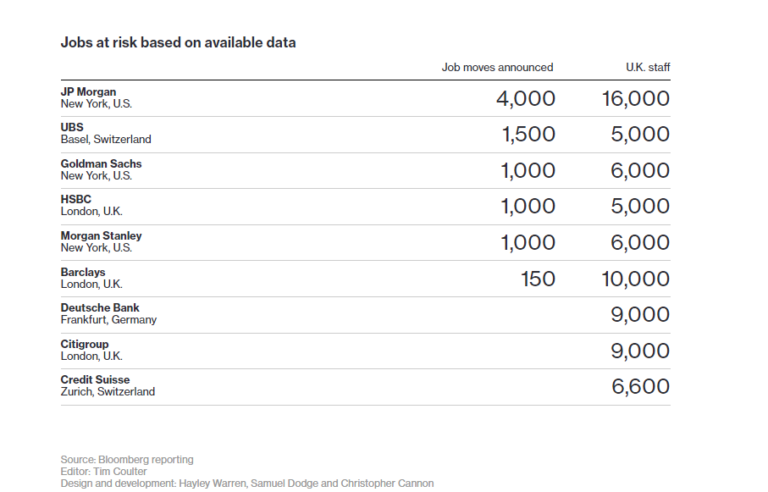
Task: Click HSBC's 5,000 U.K. staff value
Action: click(640, 207)
